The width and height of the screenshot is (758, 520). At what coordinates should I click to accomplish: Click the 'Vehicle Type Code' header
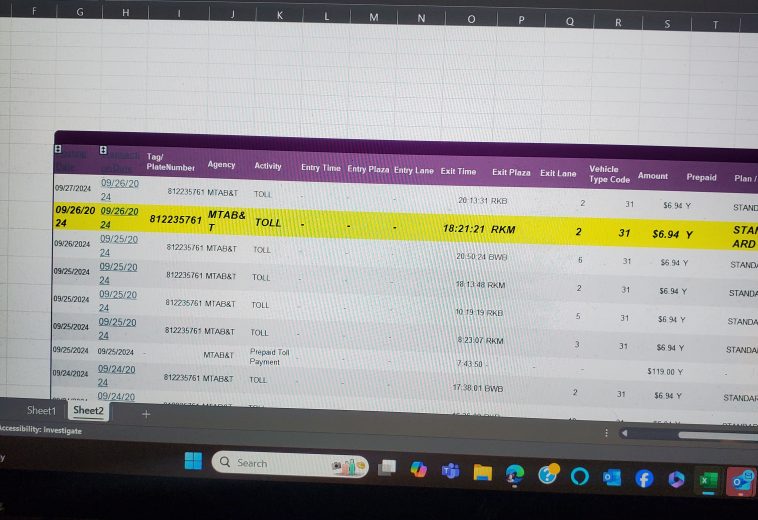click(x=609, y=174)
